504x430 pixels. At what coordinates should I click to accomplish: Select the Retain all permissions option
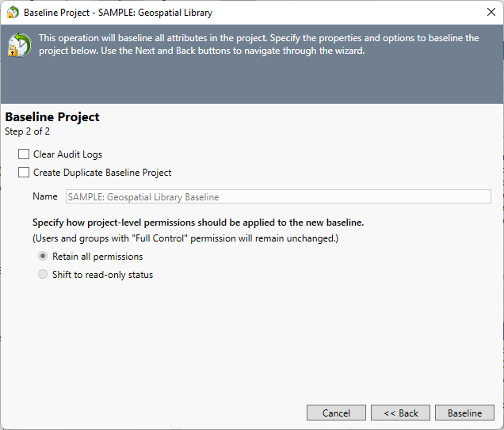click(43, 257)
